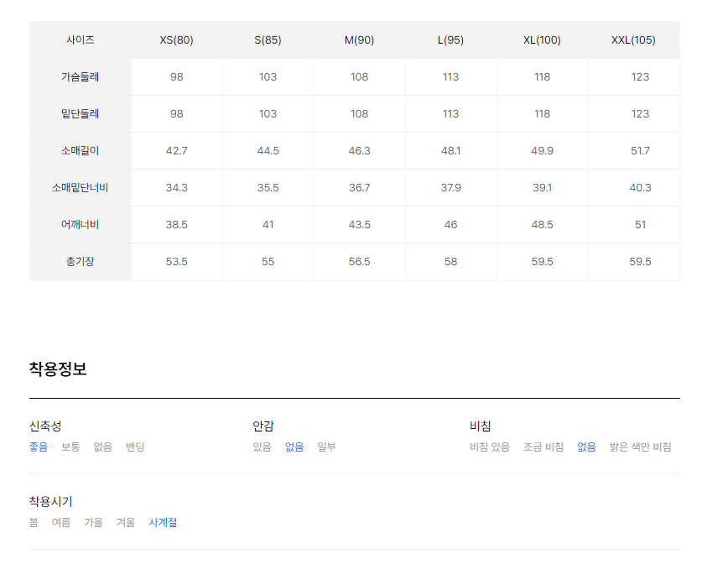The image size is (728, 575).
Task: Click the 총기장 row label
Action: (81, 262)
